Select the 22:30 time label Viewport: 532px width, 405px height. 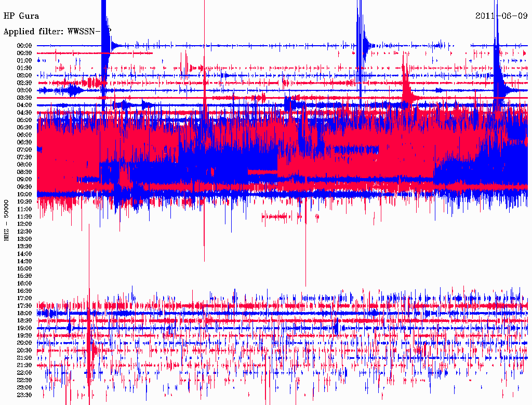coord(24,380)
